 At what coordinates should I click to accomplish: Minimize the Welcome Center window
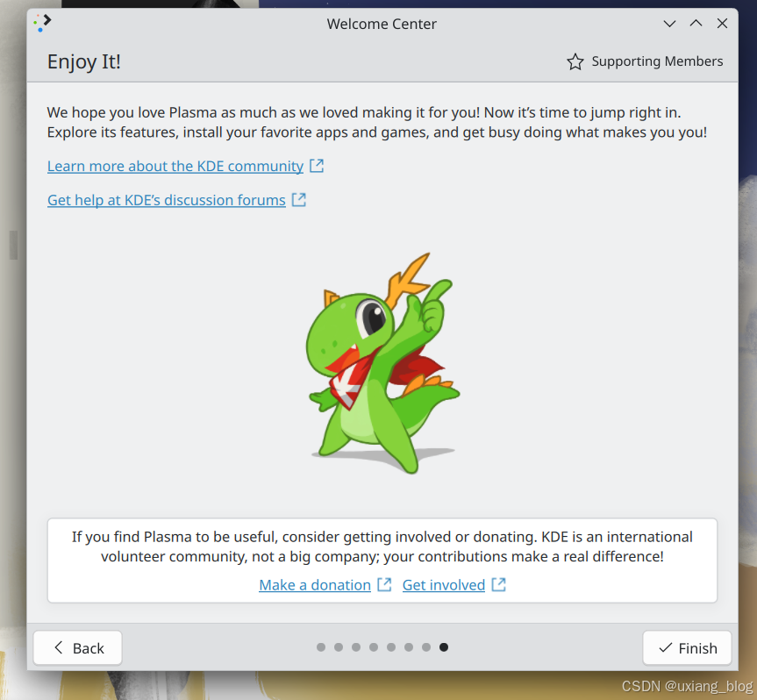669,23
